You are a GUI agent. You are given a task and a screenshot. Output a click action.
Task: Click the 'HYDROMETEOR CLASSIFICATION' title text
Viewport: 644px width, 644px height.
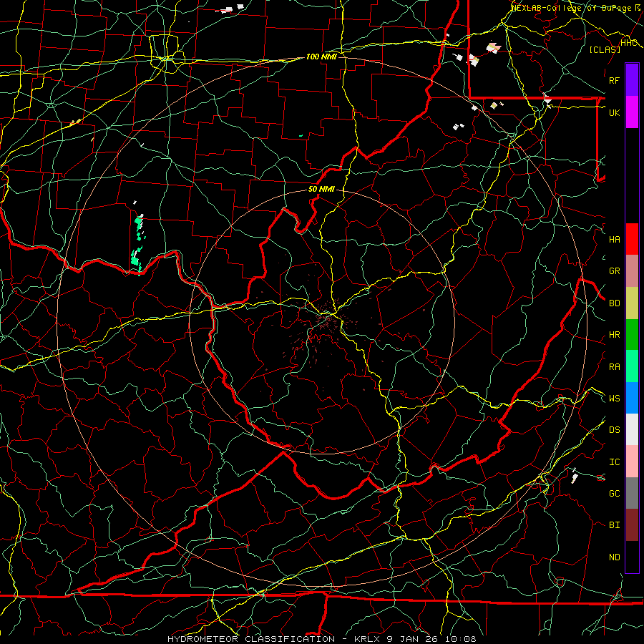251,639
